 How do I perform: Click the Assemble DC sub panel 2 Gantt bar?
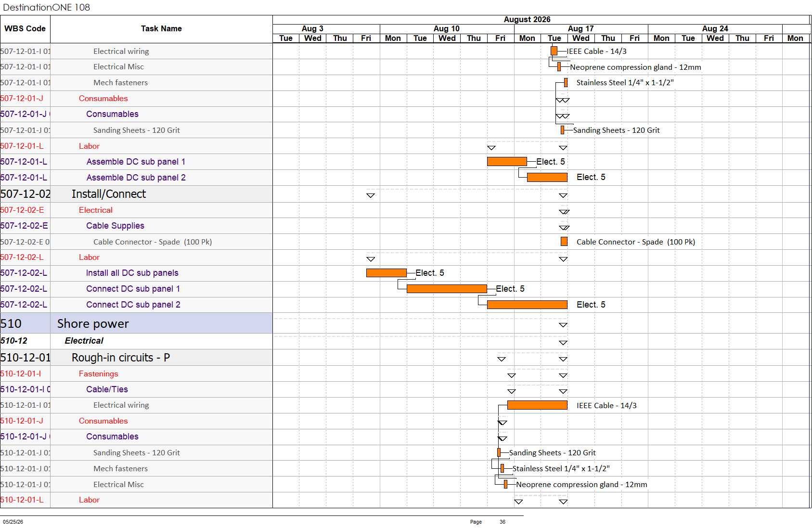[x=547, y=178]
